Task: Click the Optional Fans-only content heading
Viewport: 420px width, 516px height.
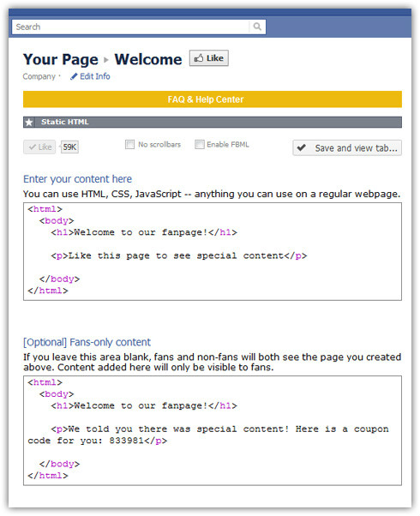Action: click(x=87, y=342)
